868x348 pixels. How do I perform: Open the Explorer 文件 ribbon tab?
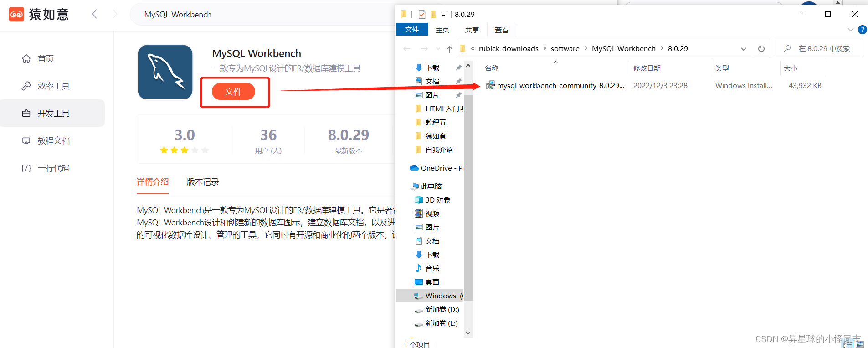point(412,30)
